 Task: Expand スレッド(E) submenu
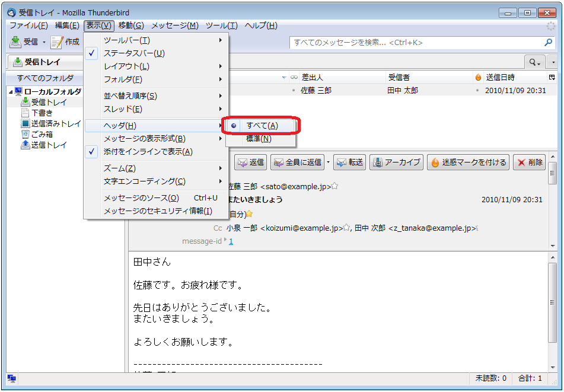click(x=157, y=109)
